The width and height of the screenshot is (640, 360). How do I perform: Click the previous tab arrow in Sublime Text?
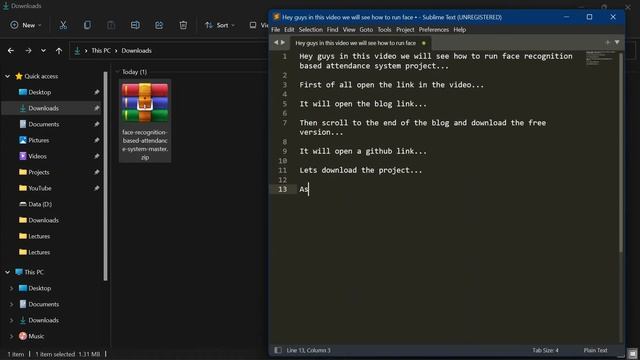pyautogui.click(x=276, y=42)
